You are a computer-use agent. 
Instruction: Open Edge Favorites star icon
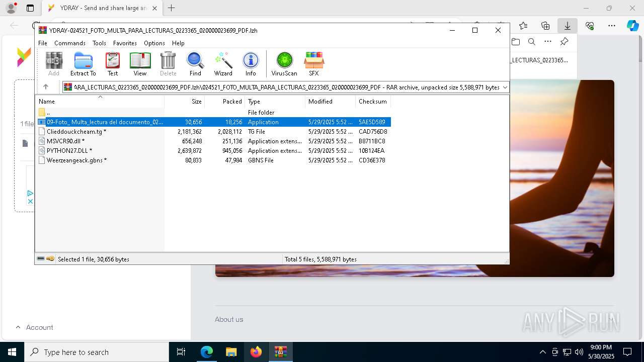(x=523, y=26)
